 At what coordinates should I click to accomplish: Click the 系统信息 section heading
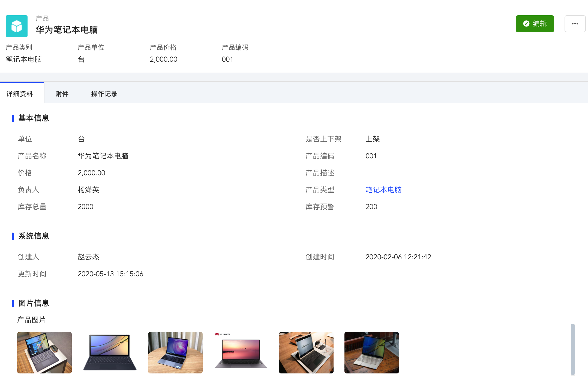34,236
